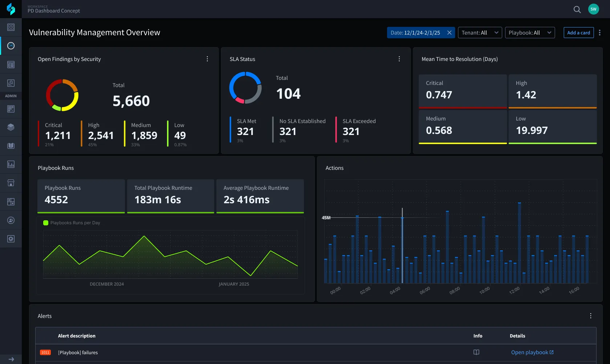
Task: Open the SW user avatar menu
Action: tap(593, 9)
